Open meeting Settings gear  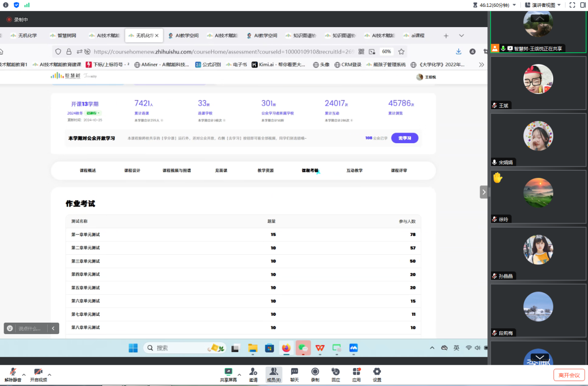pyautogui.click(x=377, y=374)
